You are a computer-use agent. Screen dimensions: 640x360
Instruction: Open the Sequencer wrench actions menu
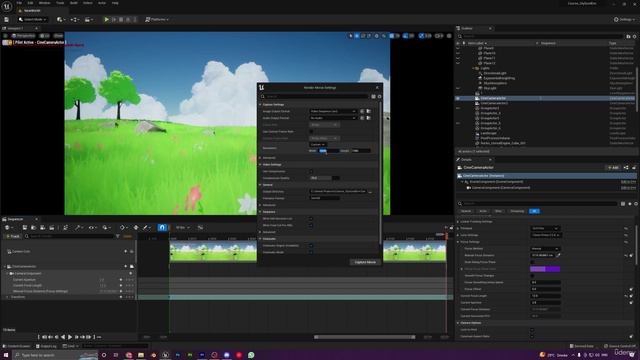78,227
